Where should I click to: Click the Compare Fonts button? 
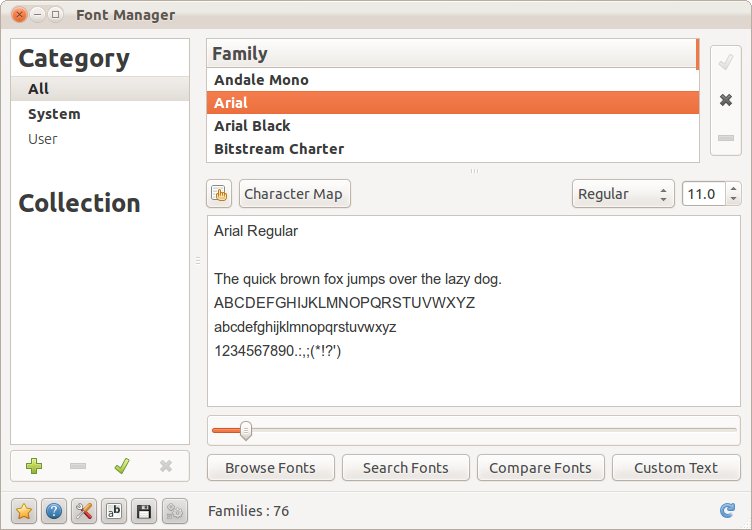click(540, 468)
